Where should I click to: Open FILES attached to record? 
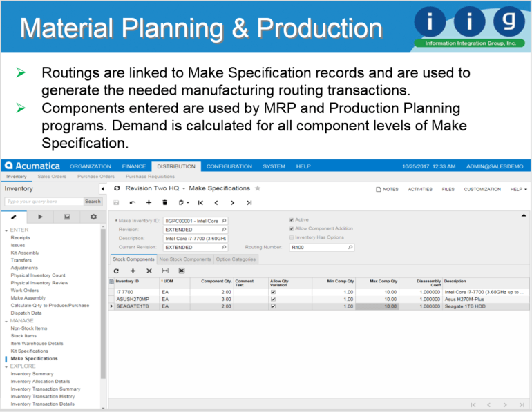pyautogui.click(x=448, y=189)
